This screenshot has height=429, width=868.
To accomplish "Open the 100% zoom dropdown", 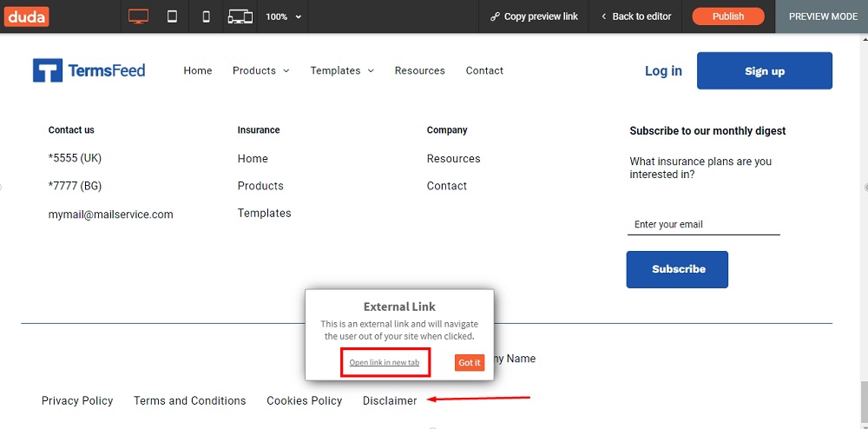I will (x=283, y=16).
